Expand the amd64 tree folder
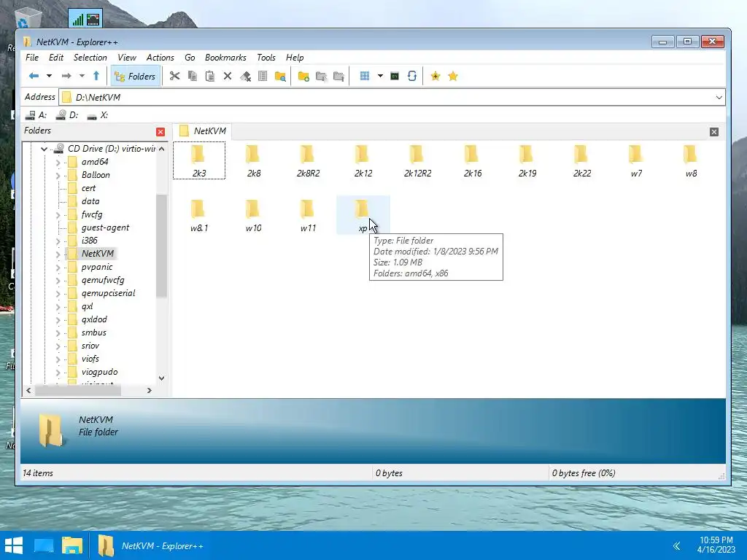This screenshot has height=560, width=747. [58, 163]
